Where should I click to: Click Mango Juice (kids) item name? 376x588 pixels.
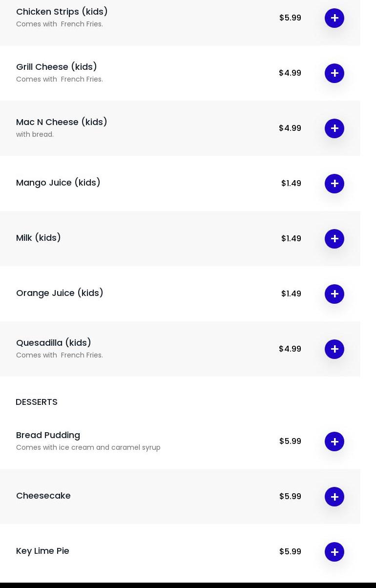click(58, 182)
